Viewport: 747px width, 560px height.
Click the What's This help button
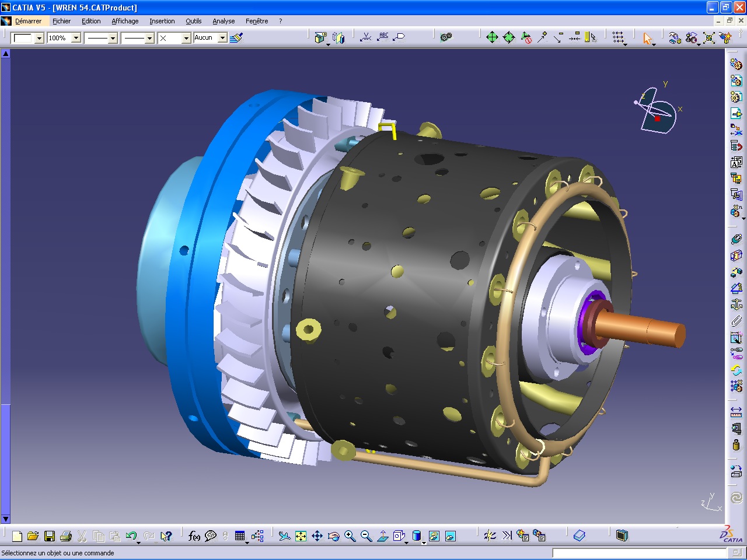coord(167,535)
